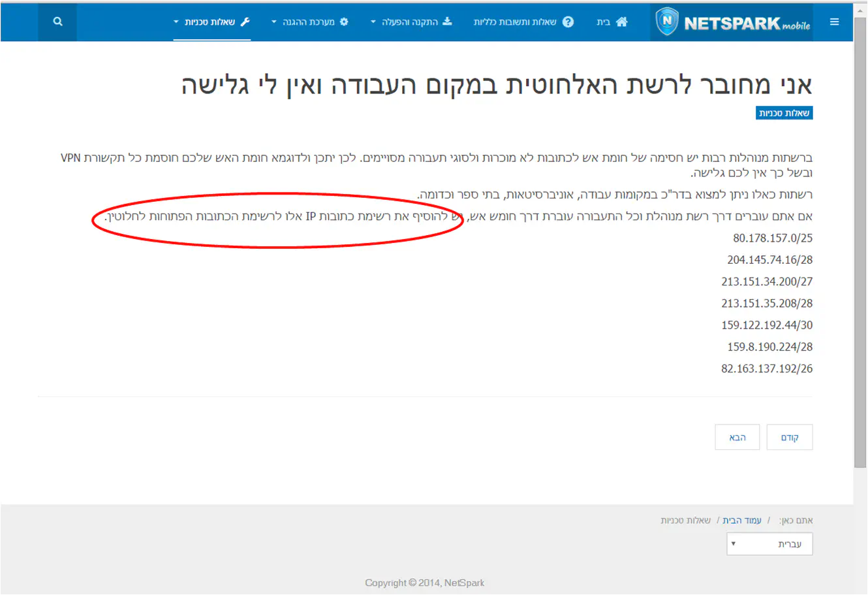This screenshot has height=595, width=868.
Task: Click the question mark icon in navbar
Action: pyautogui.click(x=568, y=22)
